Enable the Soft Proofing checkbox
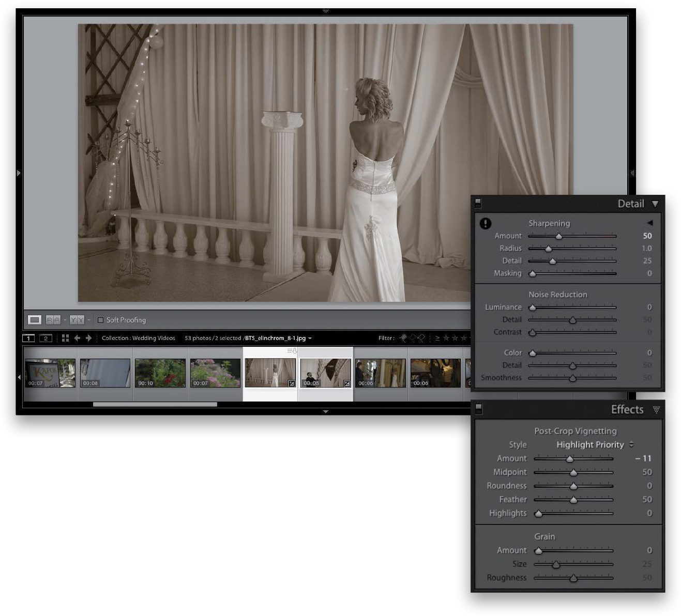 (x=101, y=320)
